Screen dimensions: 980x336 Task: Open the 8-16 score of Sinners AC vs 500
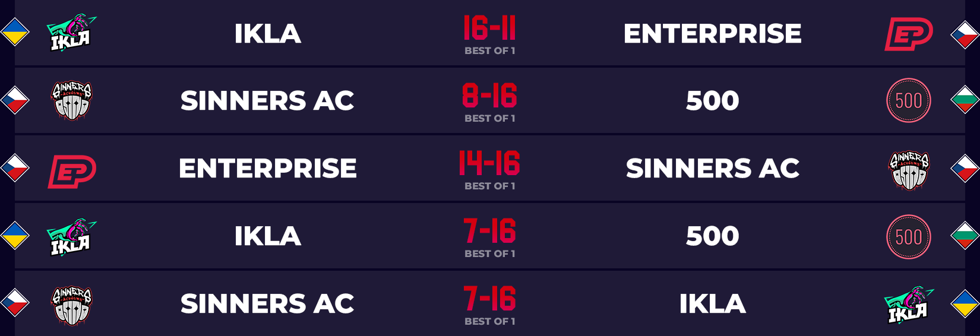pos(490,96)
